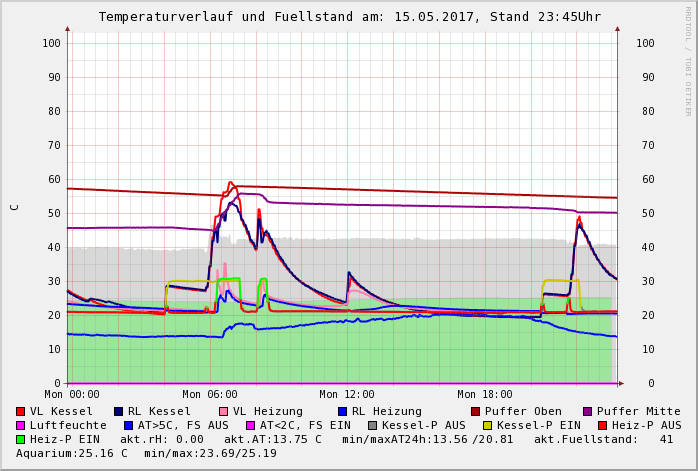Click the dark blue RL Kessel swatch

[118, 411]
